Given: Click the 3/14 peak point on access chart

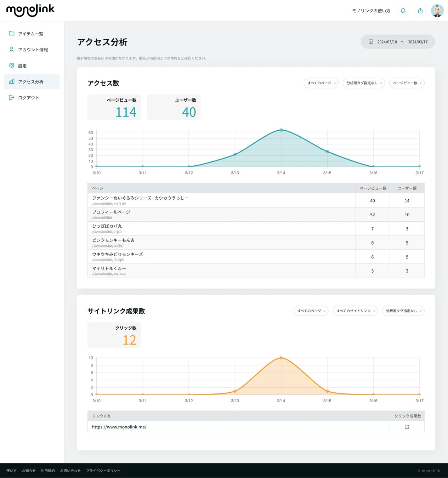Looking at the screenshot, I should click(x=281, y=130).
